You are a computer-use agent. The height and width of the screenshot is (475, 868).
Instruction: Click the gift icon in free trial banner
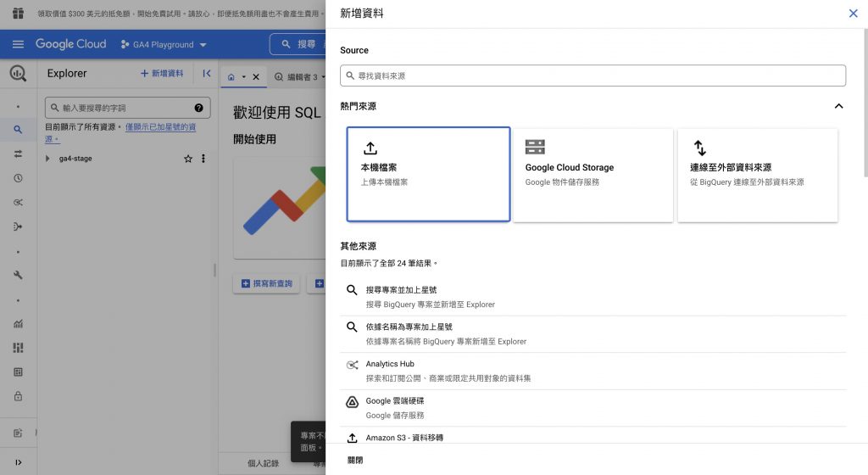pyautogui.click(x=19, y=13)
